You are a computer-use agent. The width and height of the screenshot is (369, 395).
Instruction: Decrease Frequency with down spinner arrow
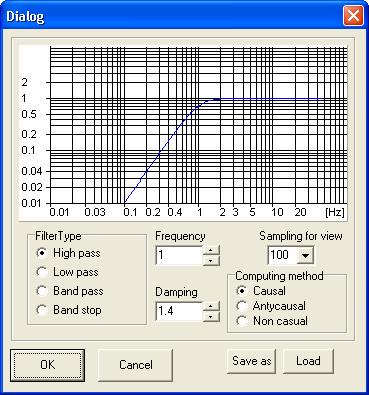(x=211, y=260)
